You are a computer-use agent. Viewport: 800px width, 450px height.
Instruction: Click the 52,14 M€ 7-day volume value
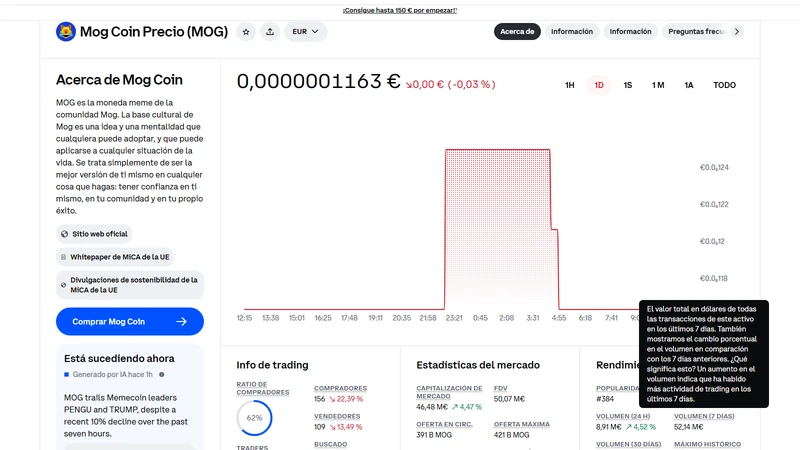(688, 427)
